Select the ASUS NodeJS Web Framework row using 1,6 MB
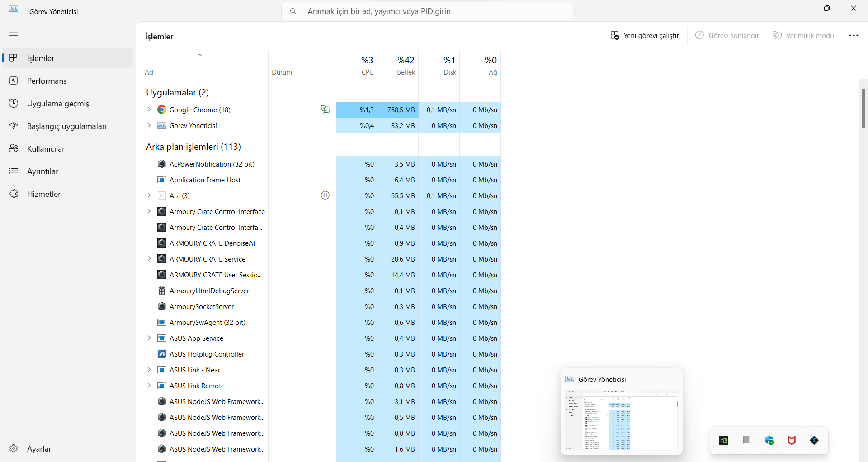Viewport: 868px width, 462px height. [x=318, y=449]
